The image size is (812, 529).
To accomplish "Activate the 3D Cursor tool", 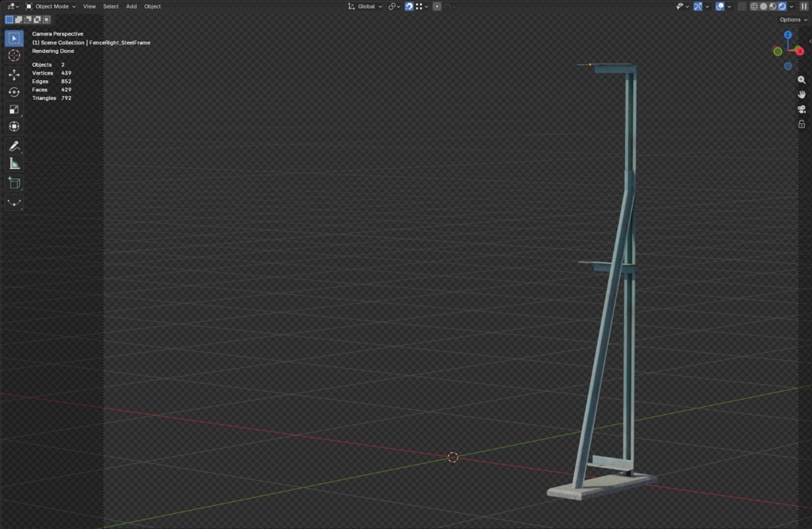I will click(x=14, y=56).
